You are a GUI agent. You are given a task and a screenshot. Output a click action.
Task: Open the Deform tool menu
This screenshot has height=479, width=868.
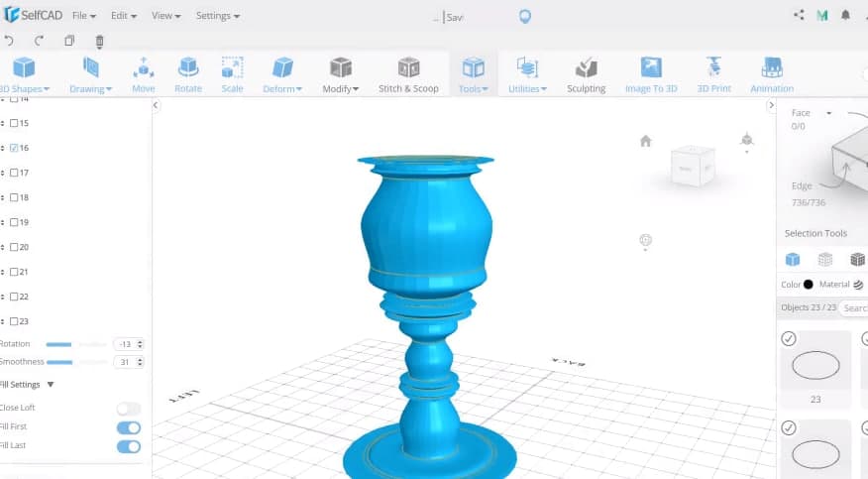(282, 75)
